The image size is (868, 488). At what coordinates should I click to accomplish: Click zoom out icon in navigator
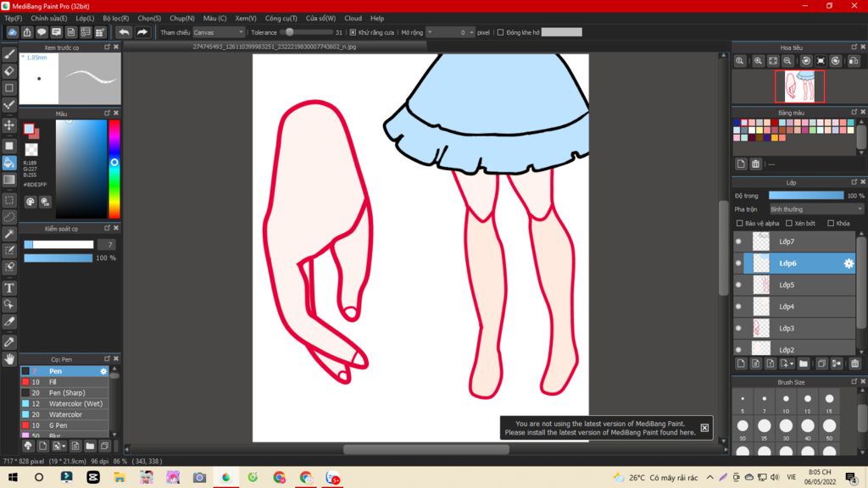coord(787,61)
